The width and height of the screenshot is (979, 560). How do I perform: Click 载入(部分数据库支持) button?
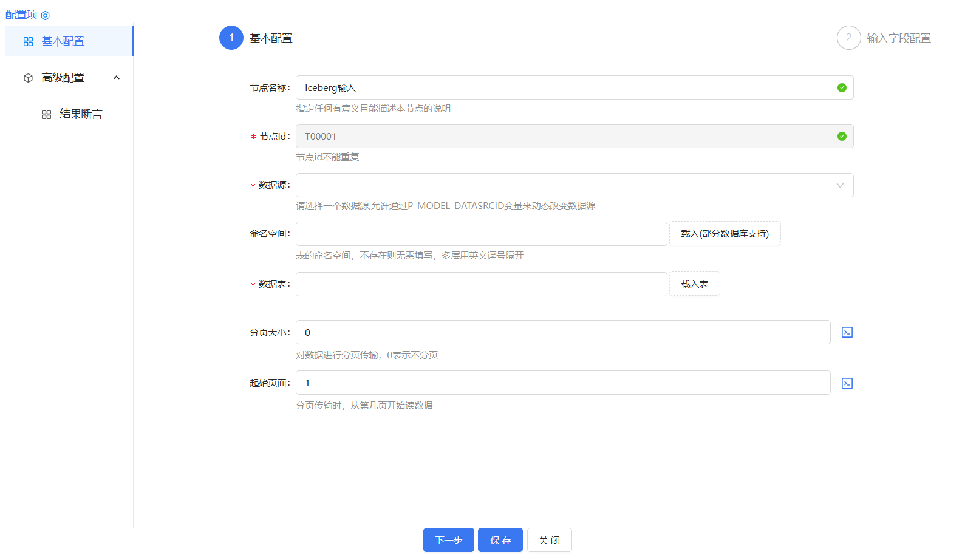tap(725, 233)
